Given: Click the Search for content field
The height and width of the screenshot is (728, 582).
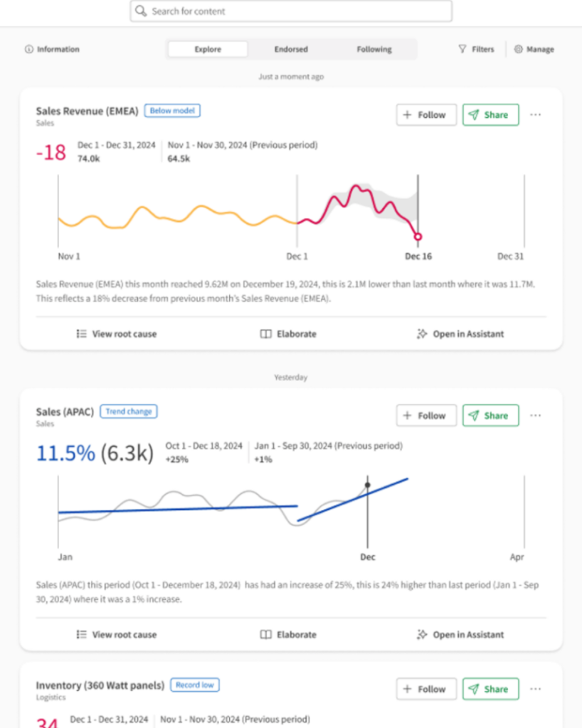Looking at the screenshot, I should pyautogui.click(x=299, y=11).
